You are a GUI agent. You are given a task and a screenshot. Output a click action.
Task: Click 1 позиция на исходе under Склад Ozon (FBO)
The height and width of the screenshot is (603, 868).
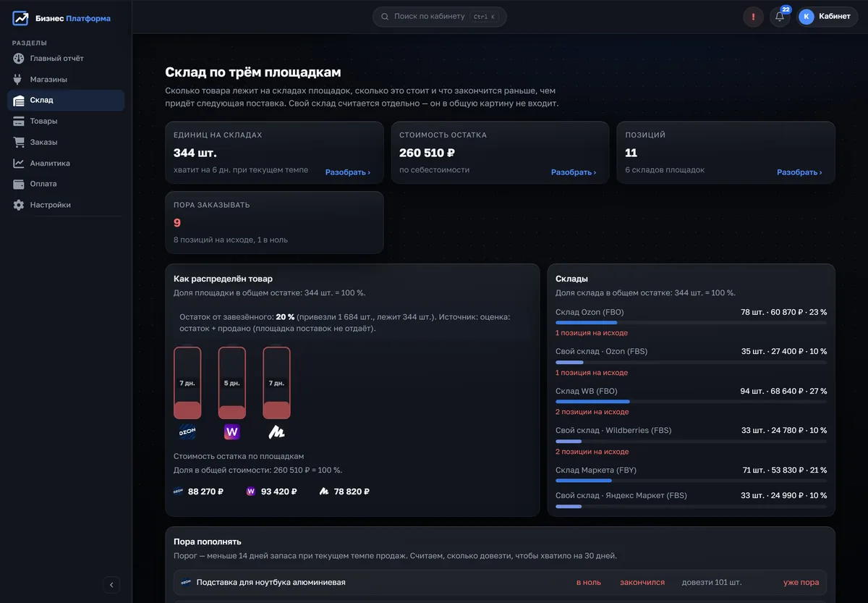pyautogui.click(x=592, y=333)
